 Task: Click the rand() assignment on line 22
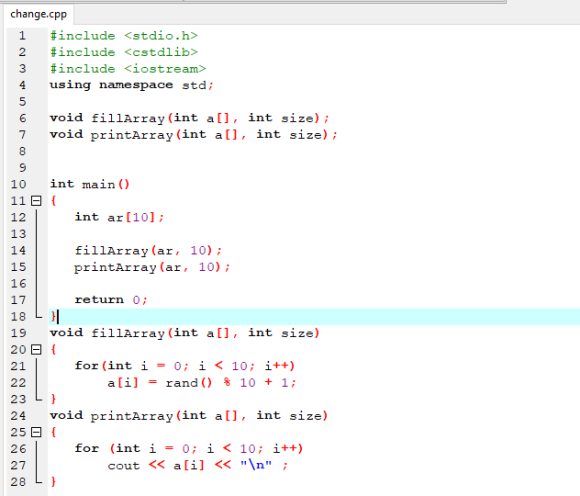[x=202, y=382]
